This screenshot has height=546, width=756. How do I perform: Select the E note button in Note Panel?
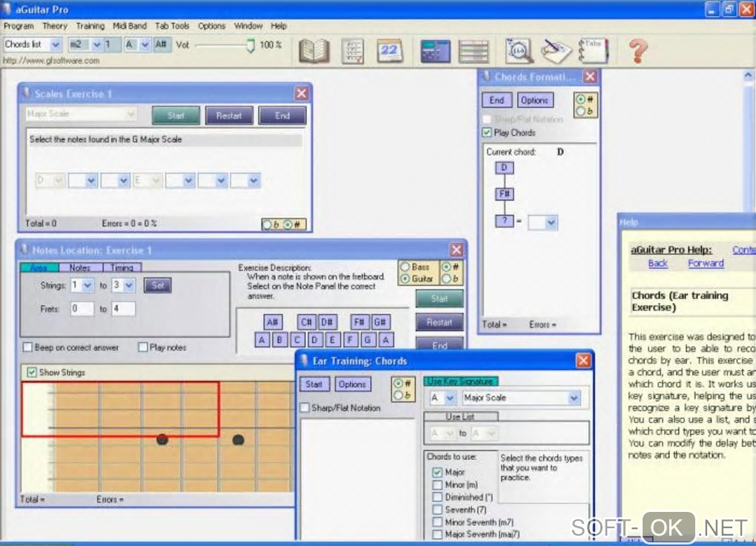click(332, 340)
